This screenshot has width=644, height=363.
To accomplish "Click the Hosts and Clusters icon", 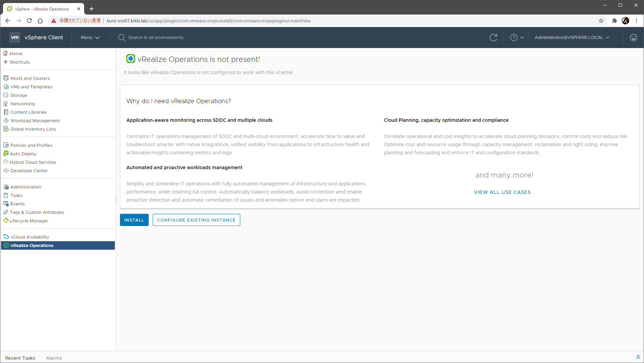I will 6,78.
